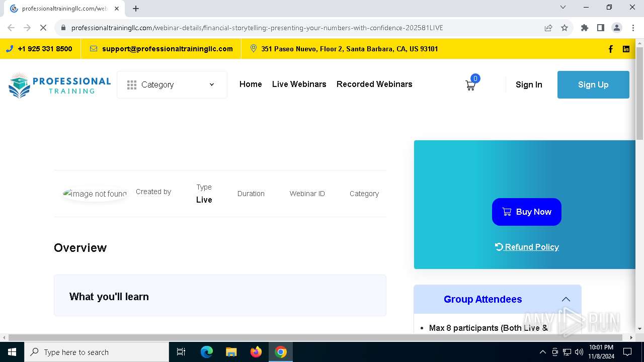The image size is (644, 362).
Task: Click the taskbar clock showing 10:01 PM
Action: [x=601, y=352]
